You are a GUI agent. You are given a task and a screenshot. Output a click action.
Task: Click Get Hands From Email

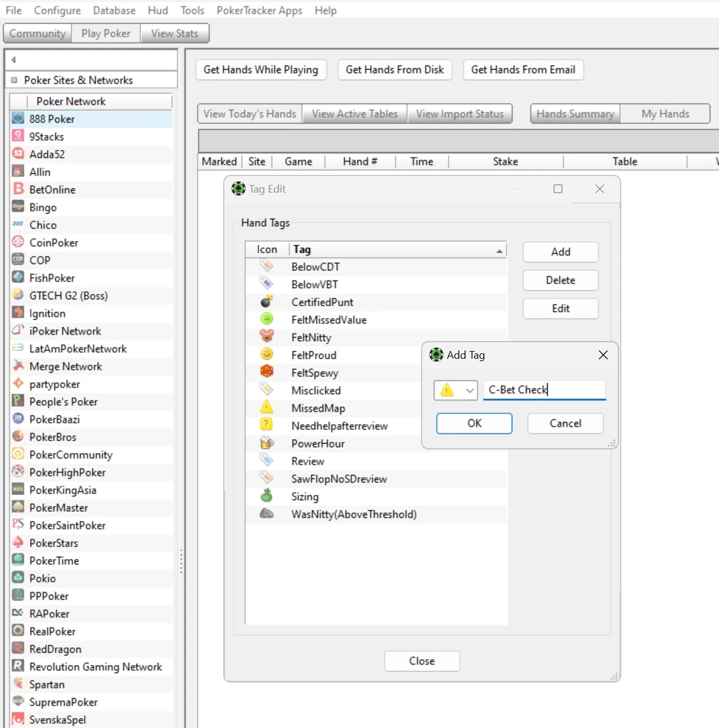click(x=523, y=70)
